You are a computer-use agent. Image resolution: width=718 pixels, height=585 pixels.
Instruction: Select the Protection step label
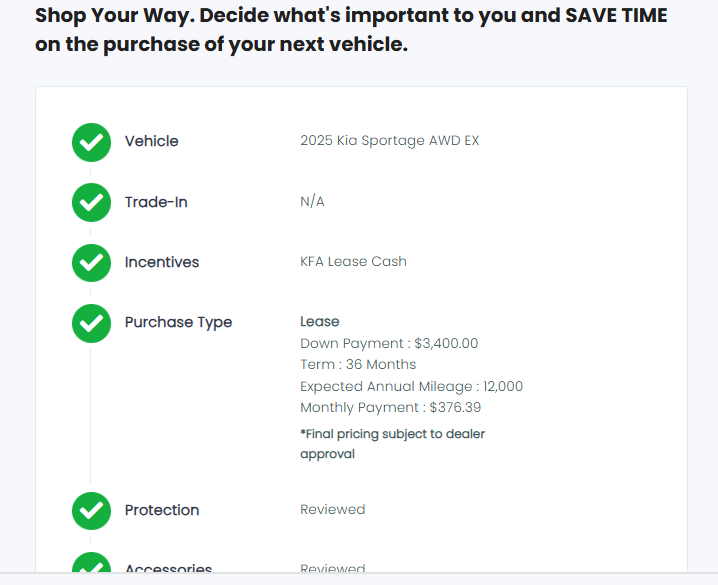(x=162, y=510)
